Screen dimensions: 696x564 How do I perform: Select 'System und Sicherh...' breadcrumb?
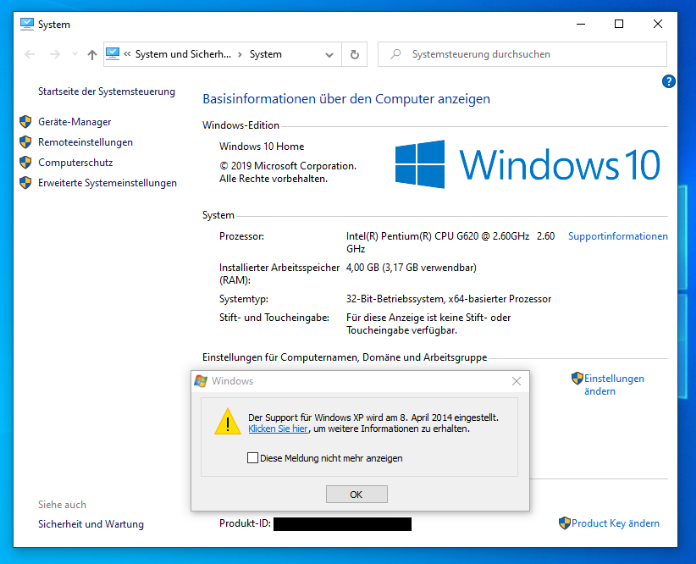[x=183, y=54]
